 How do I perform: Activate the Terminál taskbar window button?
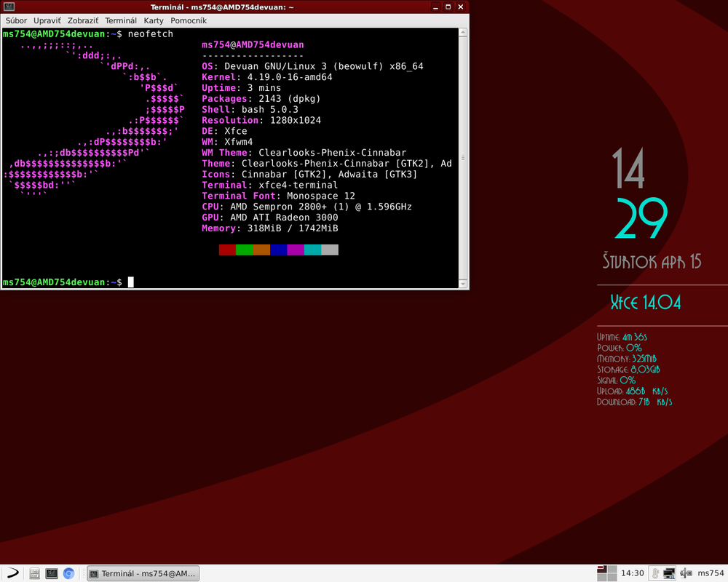[x=143, y=574]
